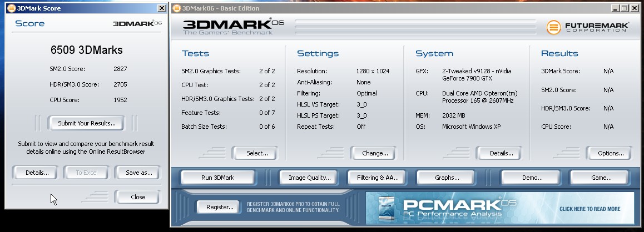Click Repeat Tests value Off
644x232 pixels.
(x=361, y=127)
